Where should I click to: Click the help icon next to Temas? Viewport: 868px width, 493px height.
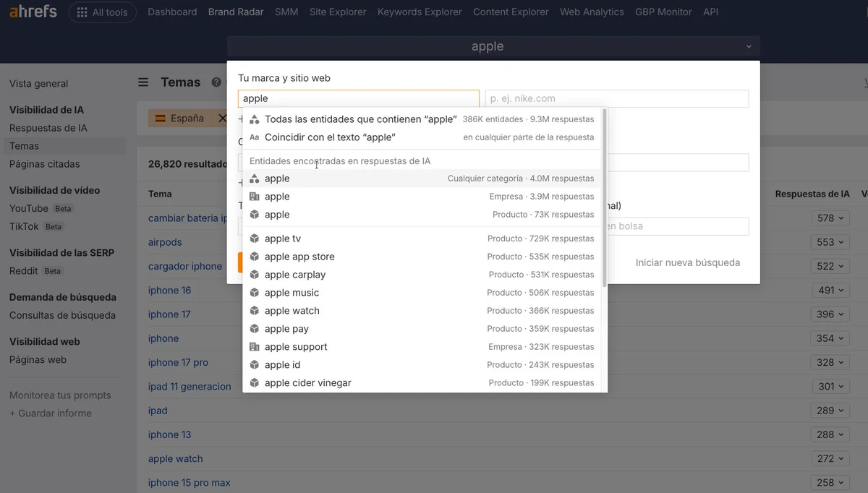click(216, 82)
